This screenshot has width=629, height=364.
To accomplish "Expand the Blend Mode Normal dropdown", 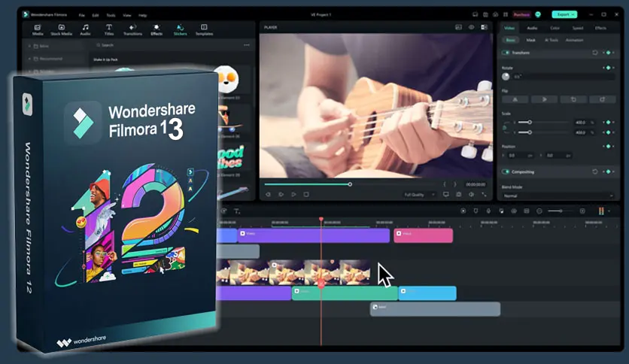I will click(558, 196).
